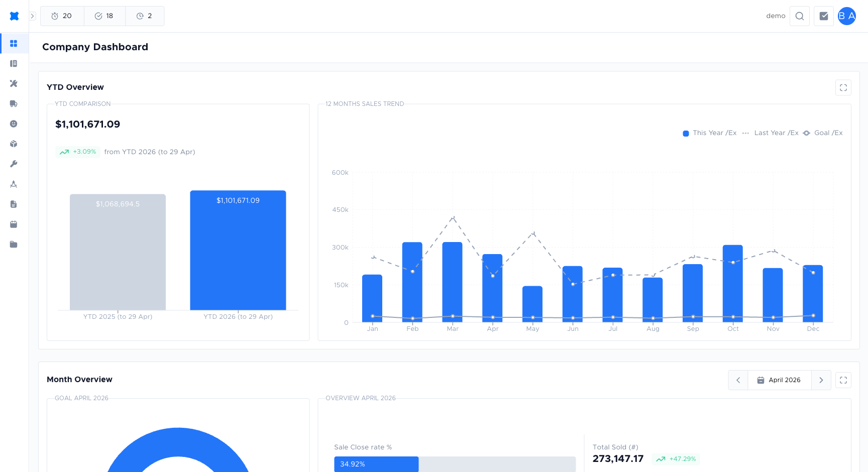
Task: Select the dashboard grid icon in sidebar
Action: (14, 44)
